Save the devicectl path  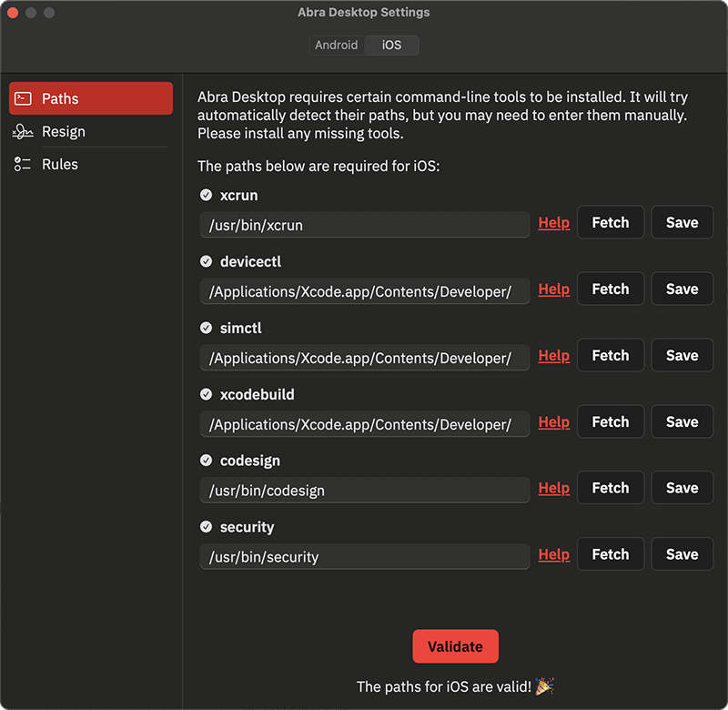click(x=682, y=289)
